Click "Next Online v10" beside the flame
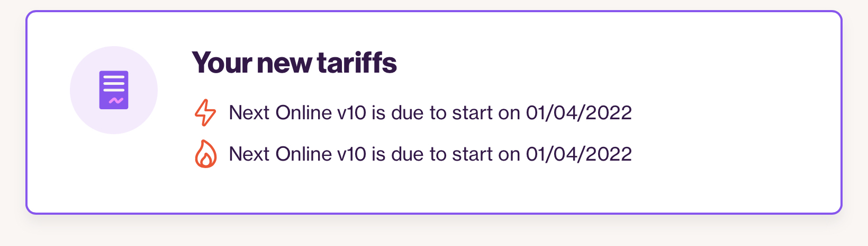 (297, 154)
